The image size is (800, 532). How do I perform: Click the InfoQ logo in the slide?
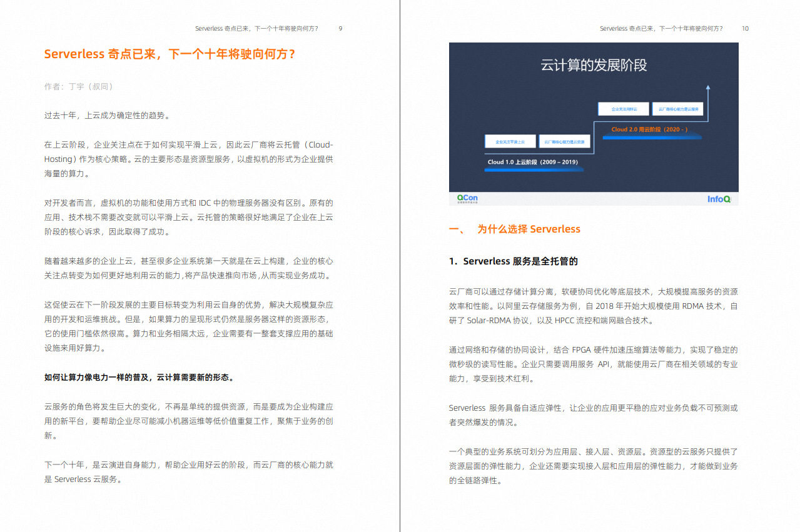point(719,199)
